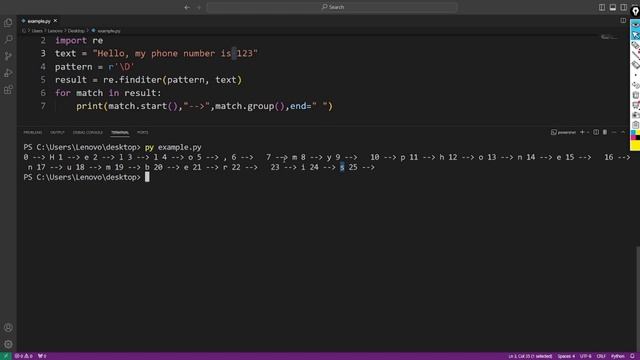Select the Terminal panel tab
Viewport: 640px width, 360px height.
pyautogui.click(x=120, y=133)
